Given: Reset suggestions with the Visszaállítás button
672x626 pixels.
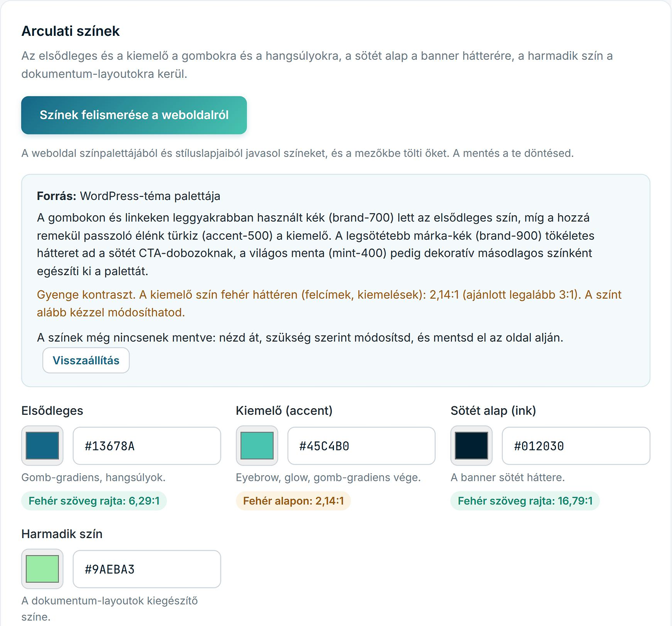Looking at the screenshot, I should 86,361.
